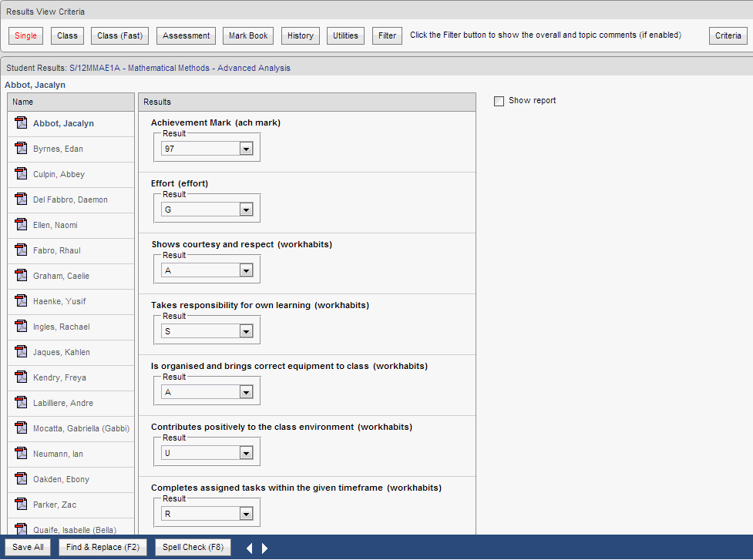Open PDF report icon for Parker, Zac
The width and height of the screenshot is (753, 560).
pyautogui.click(x=21, y=505)
